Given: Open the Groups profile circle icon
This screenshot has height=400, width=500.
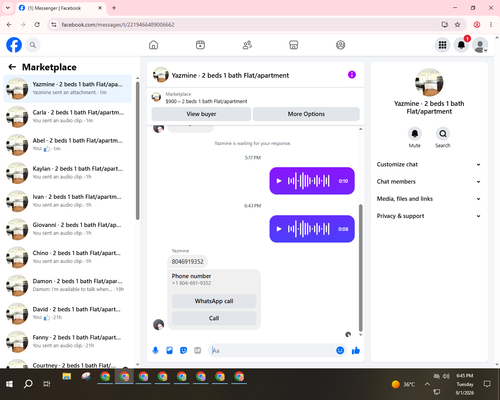Looking at the screenshot, I should 340,45.
